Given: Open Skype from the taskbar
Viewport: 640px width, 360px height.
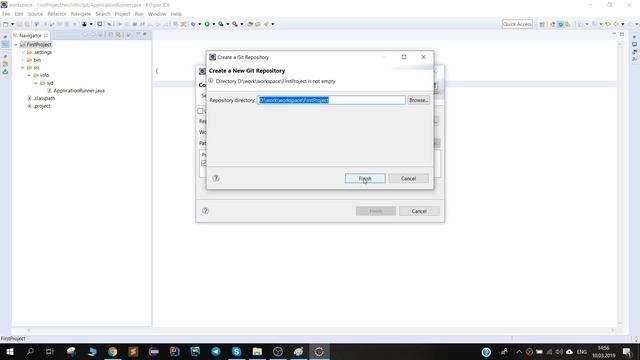Looking at the screenshot, I should point(236,351).
